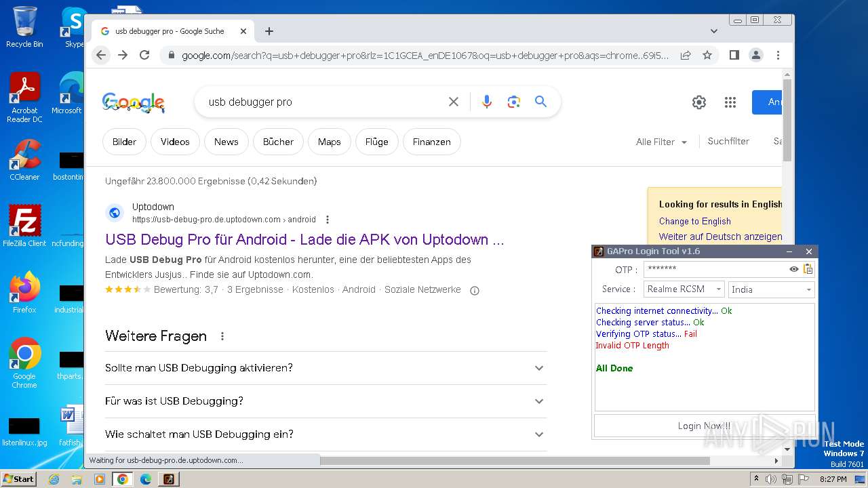
Task: Search by image with Google Lens
Action: pyautogui.click(x=513, y=102)
